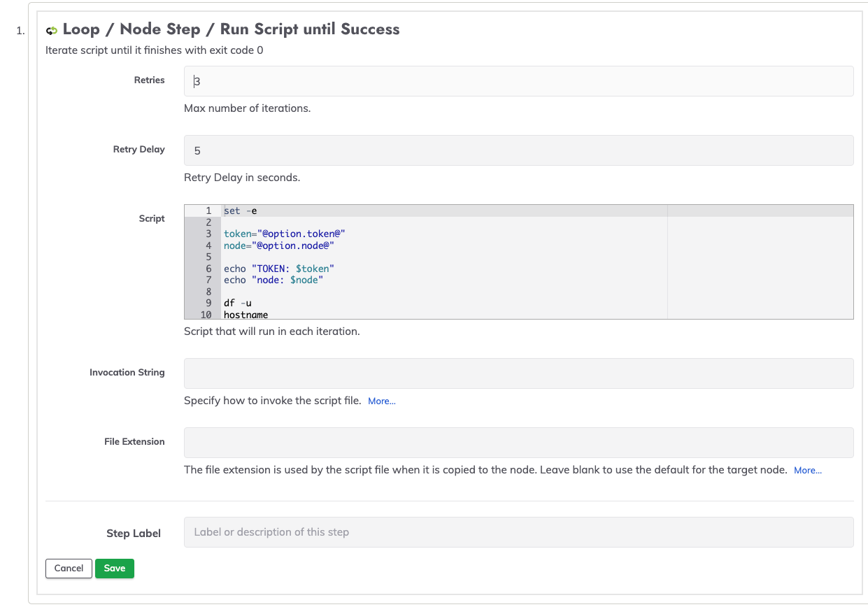Click script line "hostname"

[246, 315]
